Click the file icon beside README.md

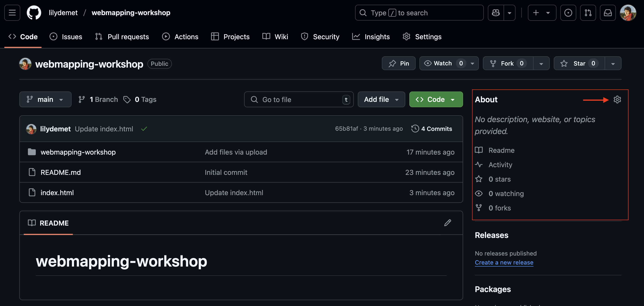pyautogui.click(x=32, y=172)
